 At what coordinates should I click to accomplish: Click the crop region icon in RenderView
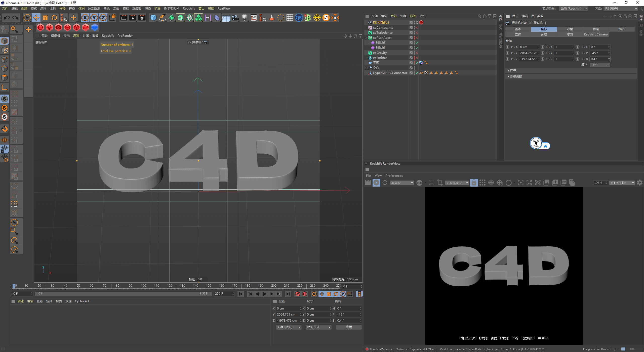[x=440, y=183]
